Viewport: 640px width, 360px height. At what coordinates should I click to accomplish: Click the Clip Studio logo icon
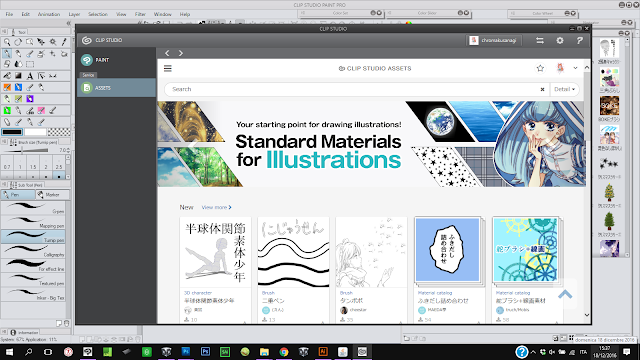[87, 40]
